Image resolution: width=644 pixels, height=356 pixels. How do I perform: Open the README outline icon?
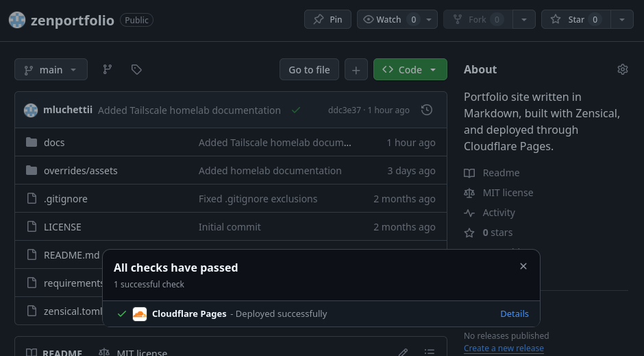pyautogui.click(x=429, y=352)
